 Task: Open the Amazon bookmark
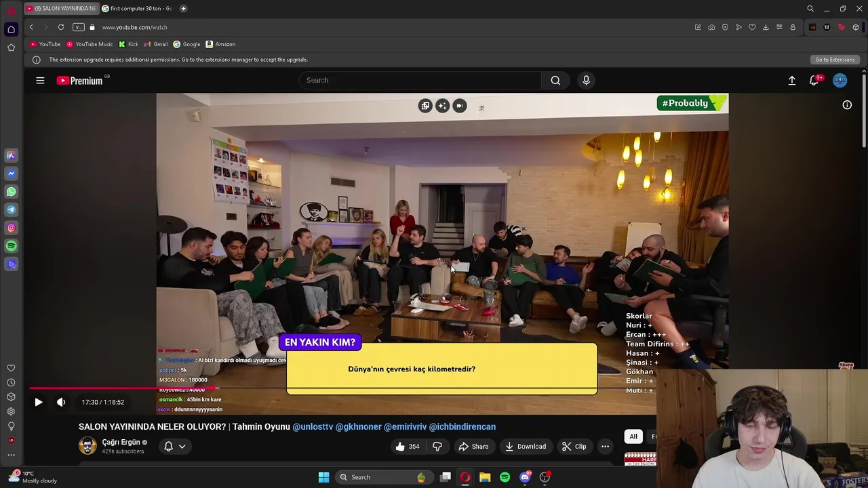click(220, 44)
